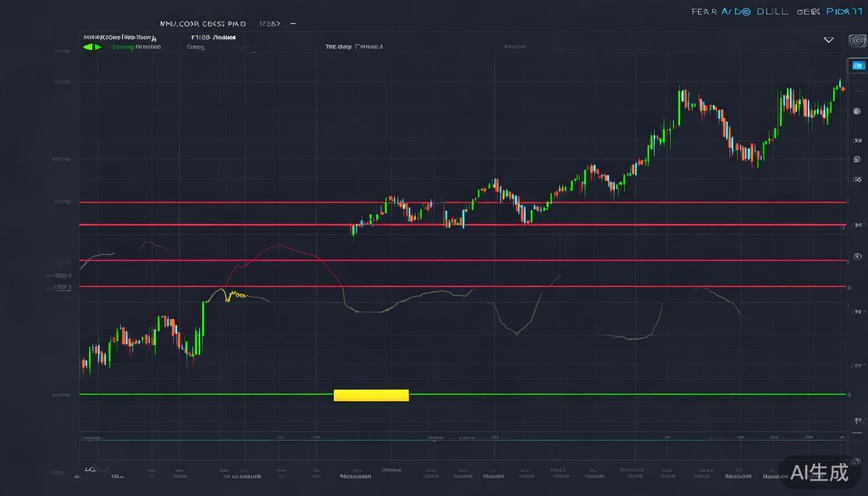Click the dash next to the chart title
The height and width of the screenshot is (496, 868).
[x=293, y=24]
